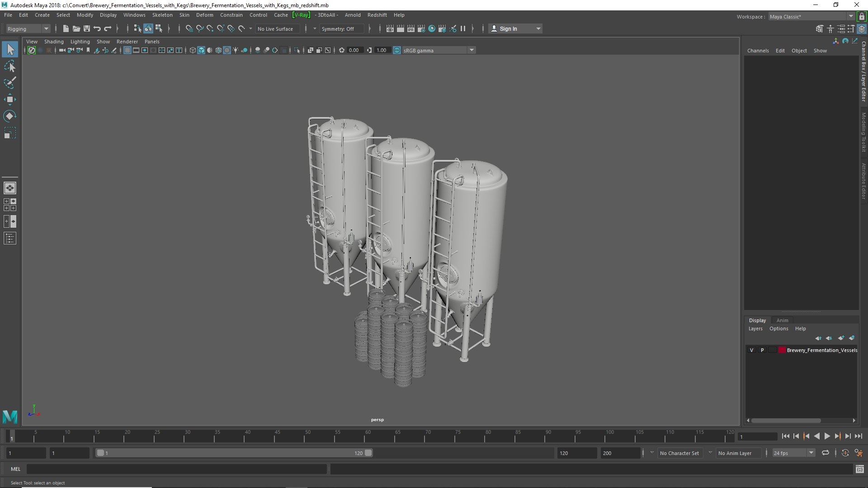Activate the Lasso Select tool
This screenshot has width=868, height=488.
[x=10, y=66]
